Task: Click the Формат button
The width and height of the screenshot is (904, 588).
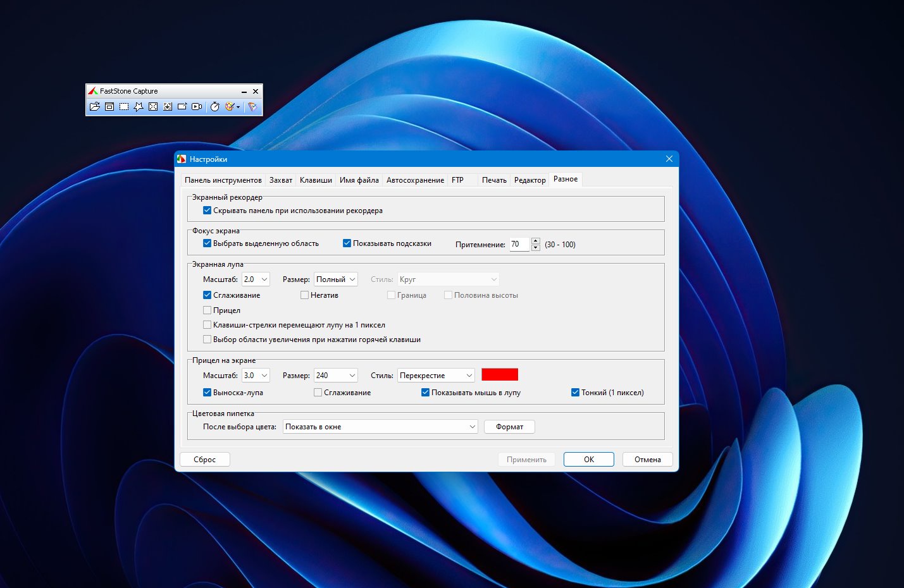Action: [509, 427]
